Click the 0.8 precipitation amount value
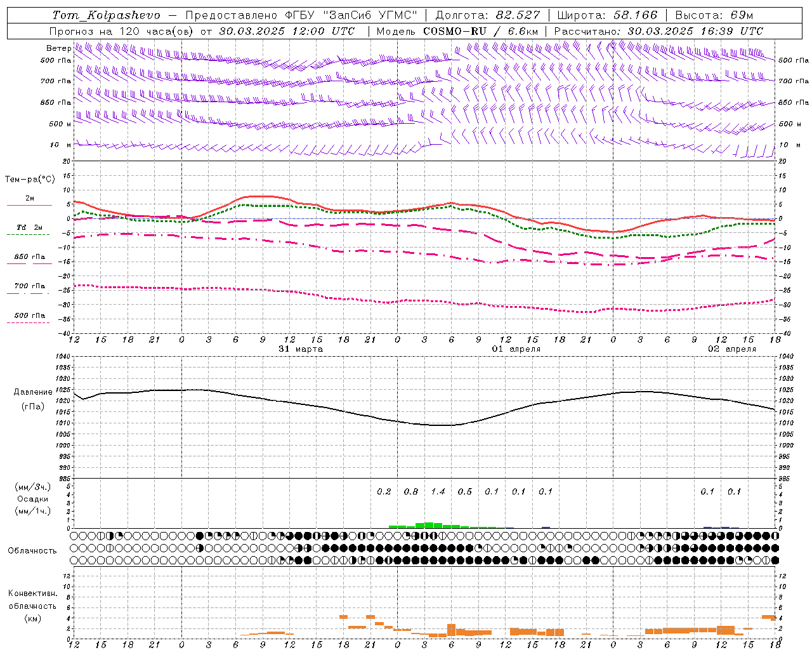The height and width of the screenshot is (650, 812). (411, 491)
